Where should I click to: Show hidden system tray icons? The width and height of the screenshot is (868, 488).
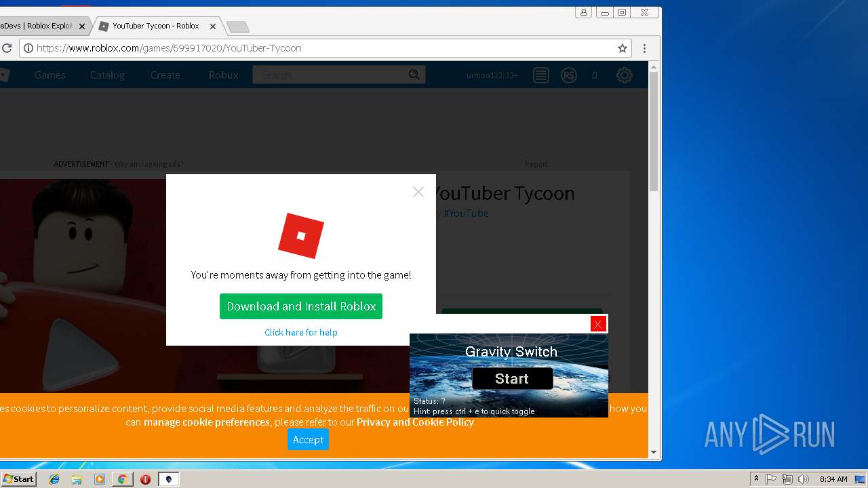(756, 479)
